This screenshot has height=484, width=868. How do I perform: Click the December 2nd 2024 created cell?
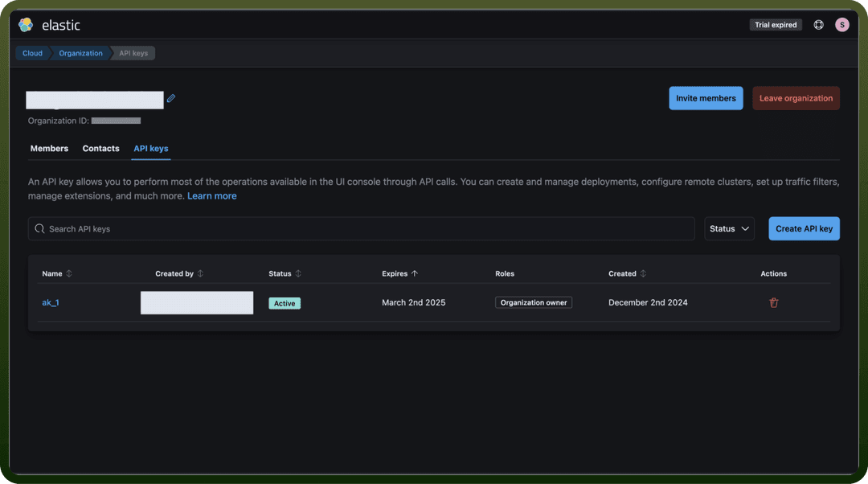pyautogui.click(x=648, y=302)
